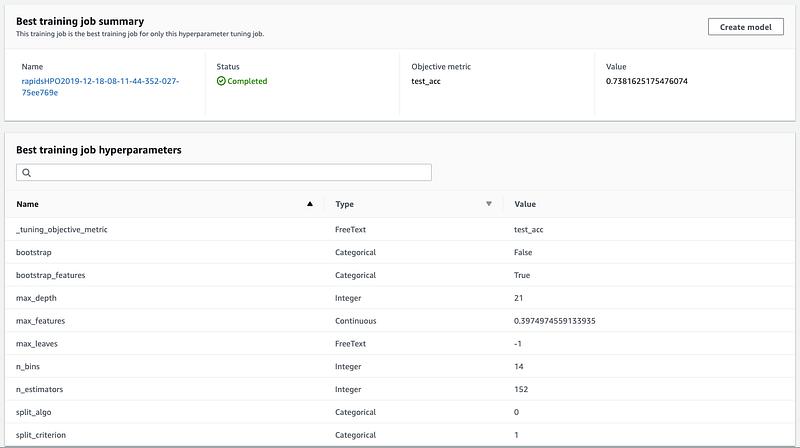Click the green Completed checkmark icon
Image resolution: width=800 pixels, height=448 pixels.
222,81
